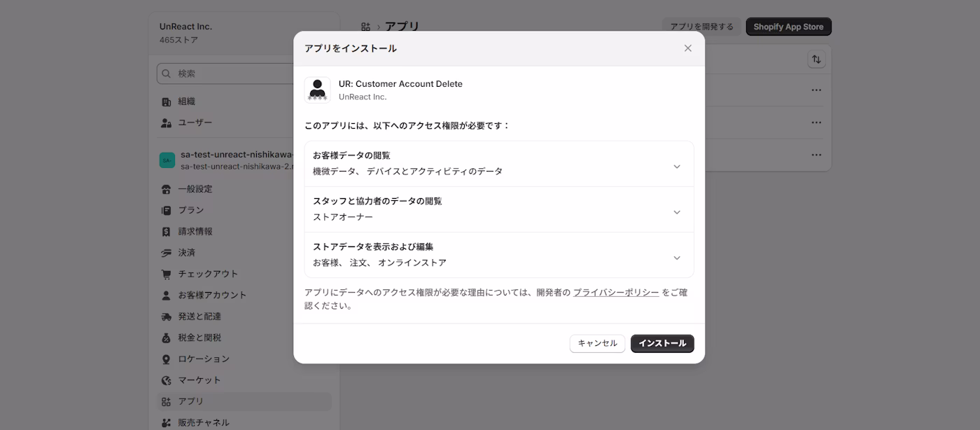Click the インストール button

click(662, 343)
